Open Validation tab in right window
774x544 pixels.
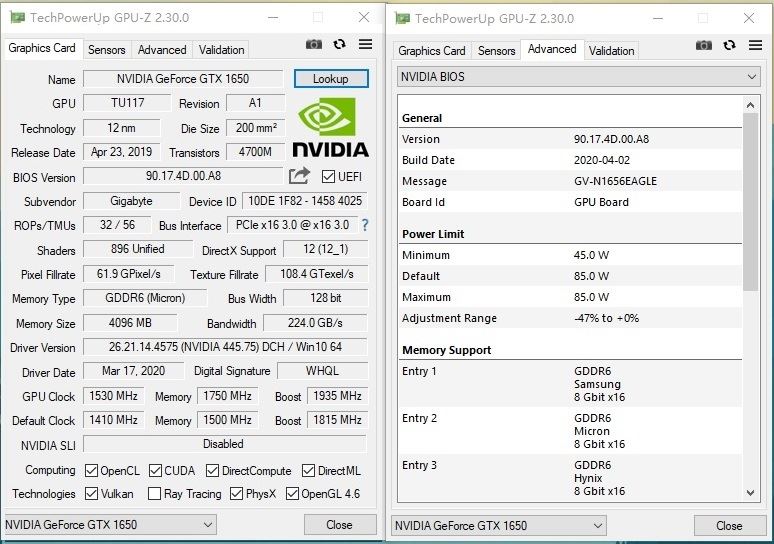click(612, 51)
